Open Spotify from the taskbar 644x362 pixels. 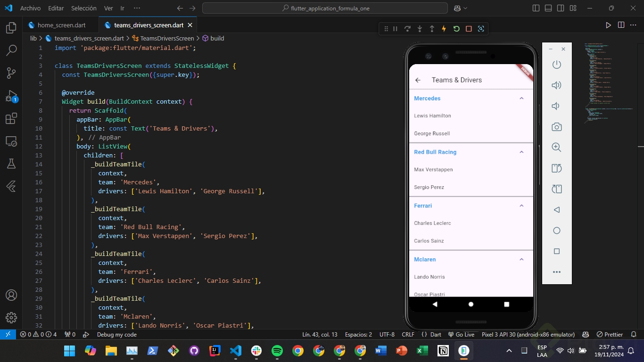pyautogui.click(x=277, y=351)
